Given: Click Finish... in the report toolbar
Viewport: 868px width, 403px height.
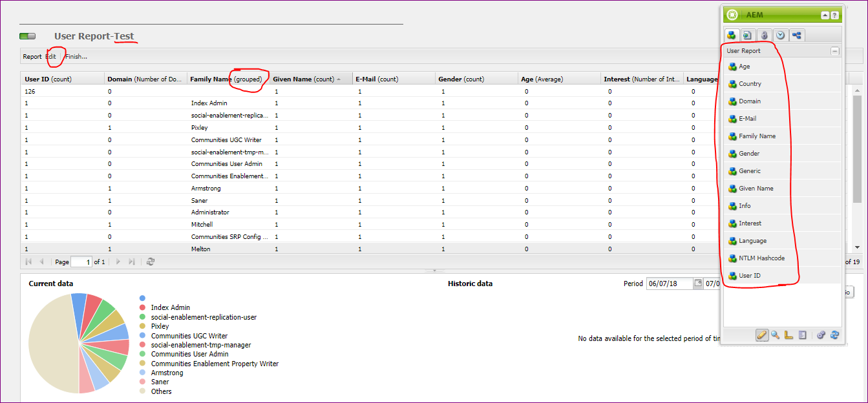Looking at the screenshot, I should point(76,56).
